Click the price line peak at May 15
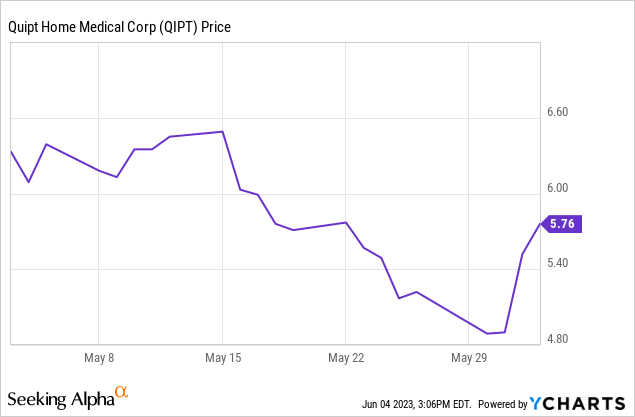The image size is (635, 417). coord(222,131)
